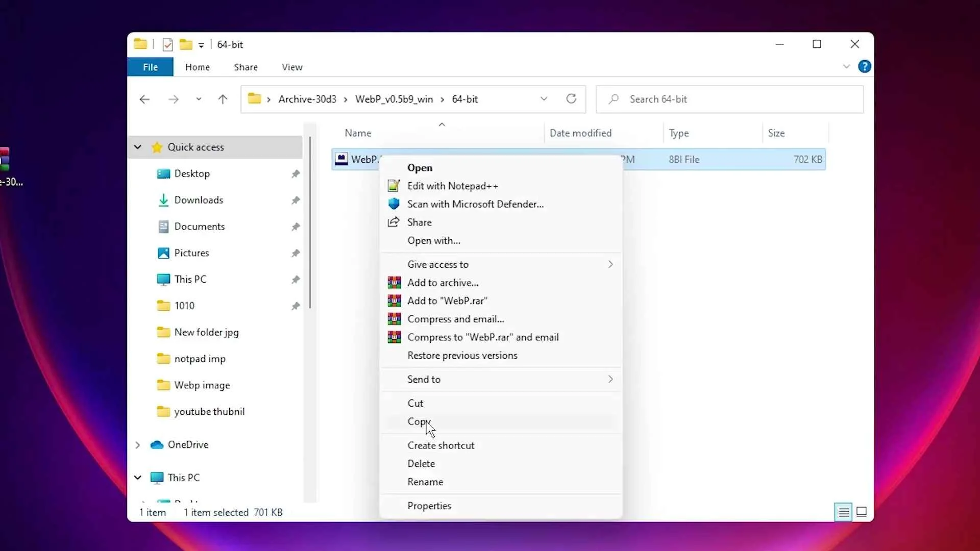The image size is (980, 551).
Task: Go up one folder level arrow
Action: point(223,99)
